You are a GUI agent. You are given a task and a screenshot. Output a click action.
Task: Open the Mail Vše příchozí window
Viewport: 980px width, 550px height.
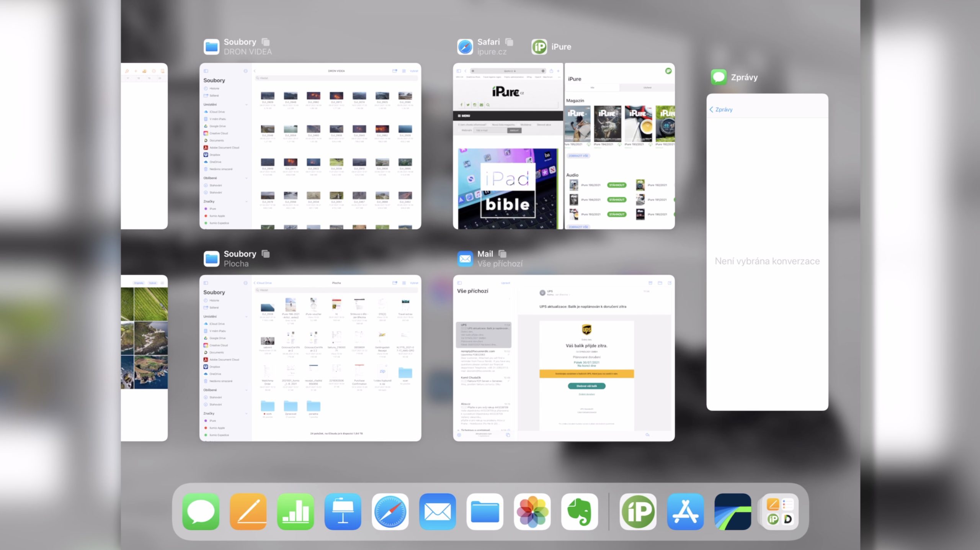563,358
